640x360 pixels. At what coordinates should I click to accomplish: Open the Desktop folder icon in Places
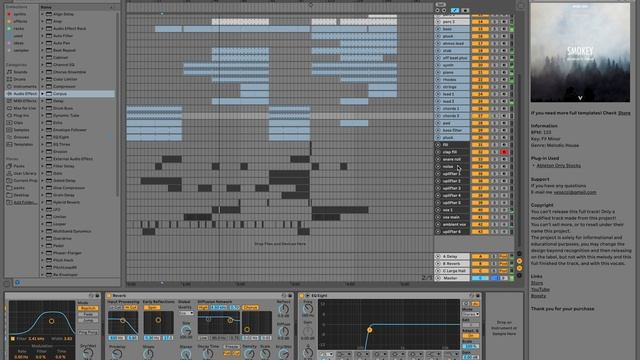(9, 195)
